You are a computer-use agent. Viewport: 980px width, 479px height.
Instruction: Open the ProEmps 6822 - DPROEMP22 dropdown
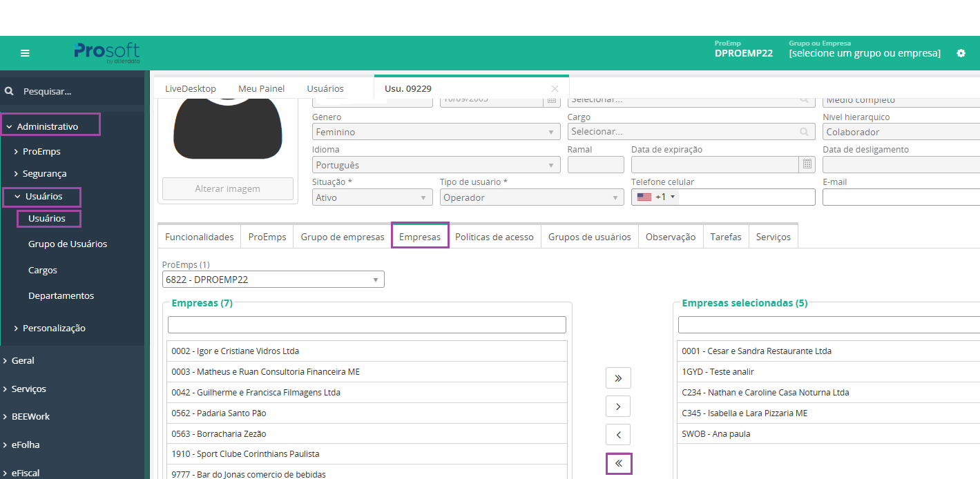point(273,280)
